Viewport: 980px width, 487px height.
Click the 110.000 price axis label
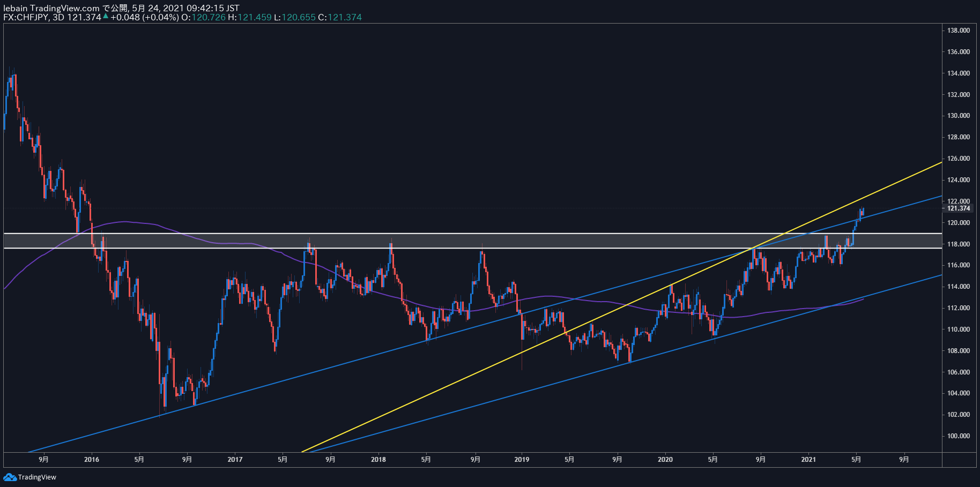[959, 329]
